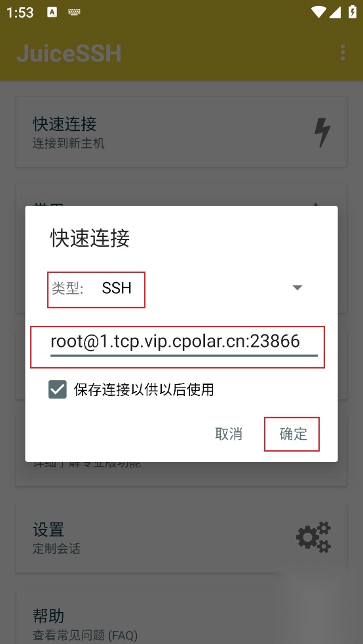Tap the JuiceSSH app title
The image size is (363, 644).
pos(69,54)
